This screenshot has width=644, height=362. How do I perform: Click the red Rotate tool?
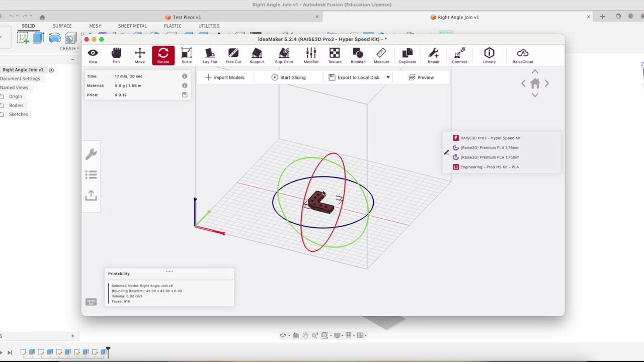coord(163,55)
